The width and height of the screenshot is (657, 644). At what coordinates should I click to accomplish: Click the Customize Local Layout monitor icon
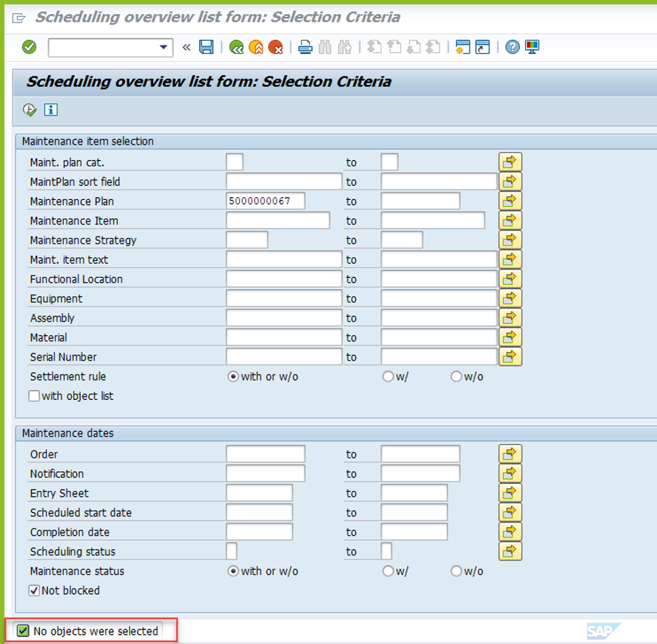[533, 47]
